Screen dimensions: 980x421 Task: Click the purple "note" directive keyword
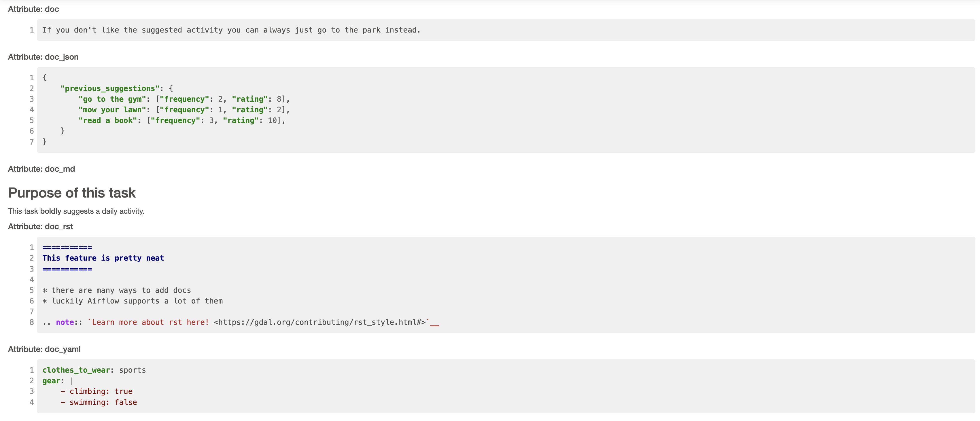click(65, 323)
